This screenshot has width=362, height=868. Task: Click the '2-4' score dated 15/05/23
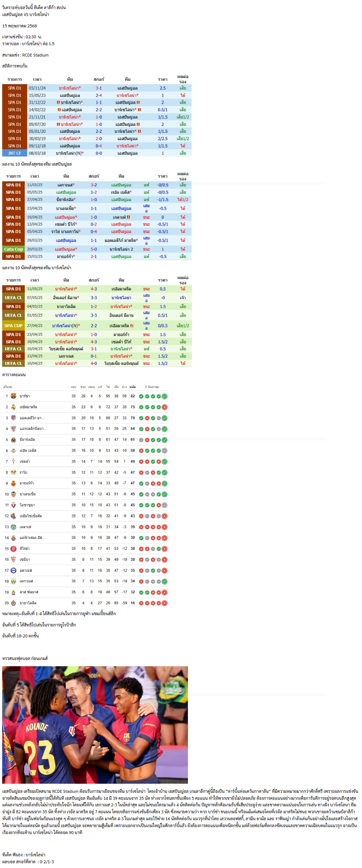(99, 96)
